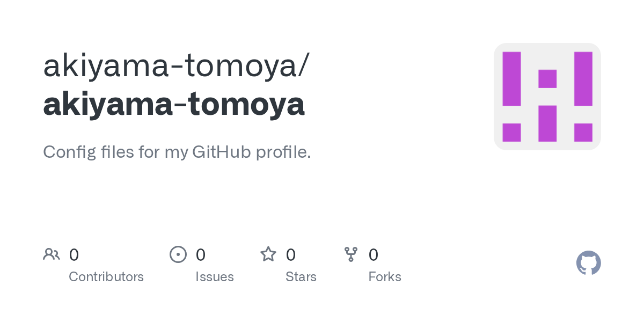The image size is (644, 322).
Task: Click the Stars star icon
Action: click(268, 254)
